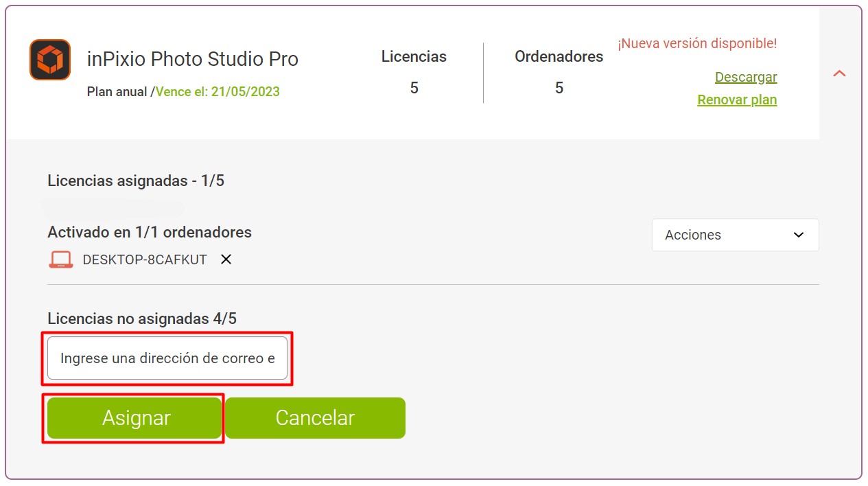Click the DESKTOP-8CAFKUT computer name
The height and width of the screenshot is (486, 868).
(x=145, y=260)
